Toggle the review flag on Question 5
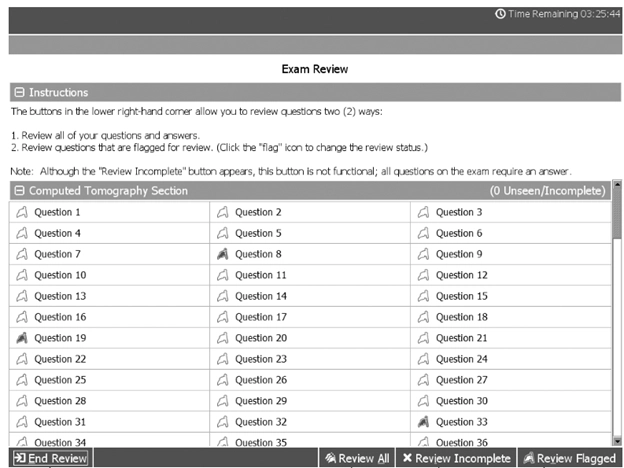Image resolution: width=624 pixels, height=468 pixels. [222, 233]
